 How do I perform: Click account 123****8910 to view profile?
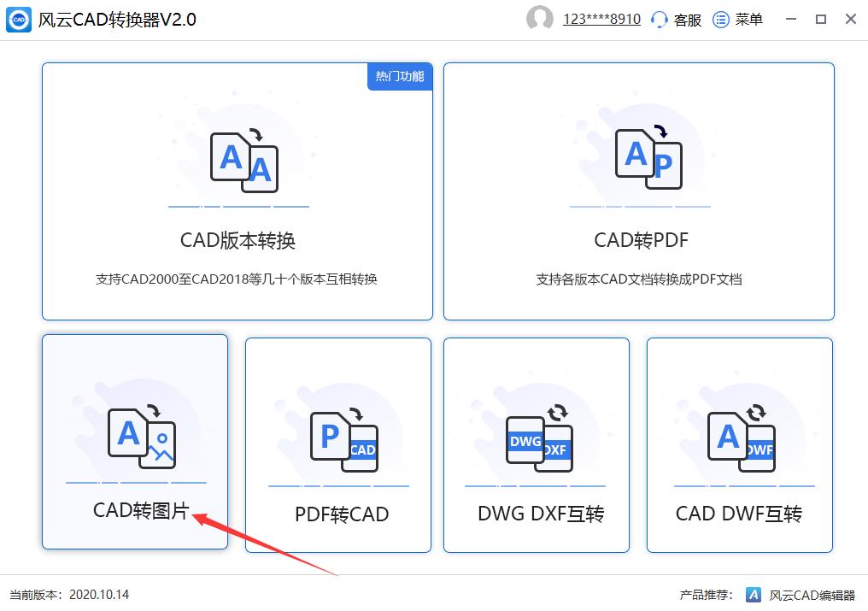[x=601, y=19]
